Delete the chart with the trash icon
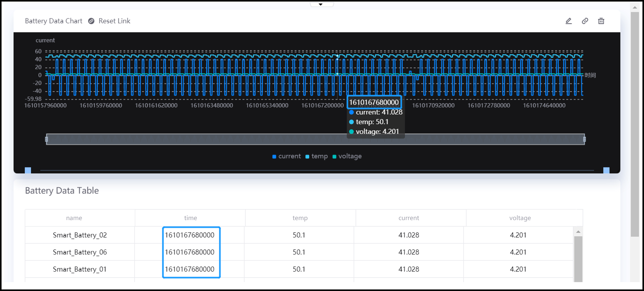 point(601,21)
